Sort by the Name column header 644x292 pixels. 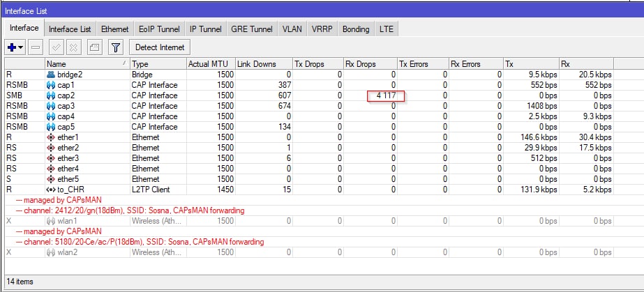[87, 64]
